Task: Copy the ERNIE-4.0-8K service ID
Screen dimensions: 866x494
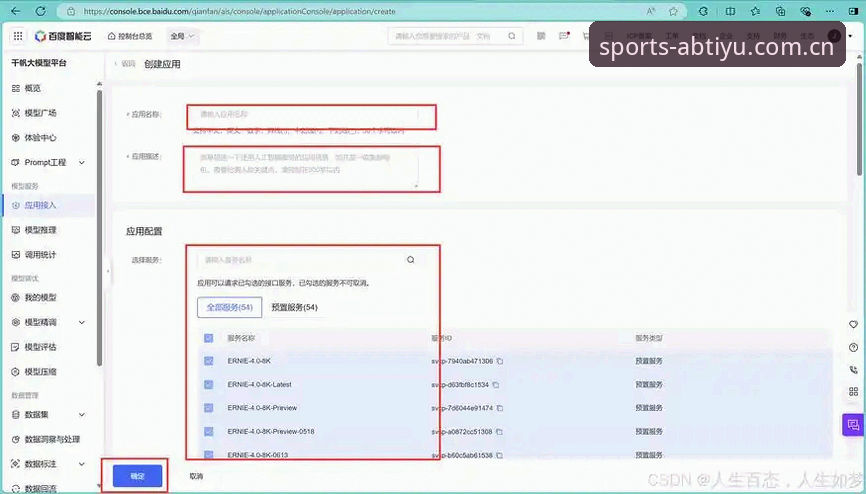Action: click(x=500, y=361)
